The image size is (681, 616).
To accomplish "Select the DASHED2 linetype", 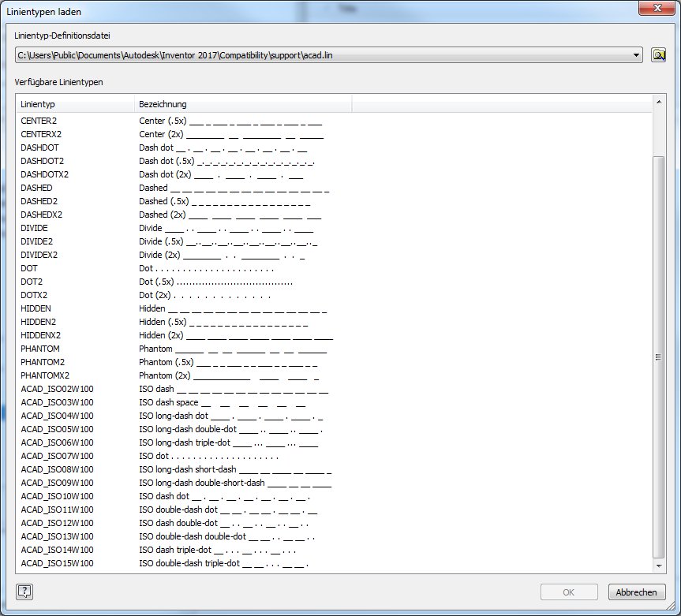I will 39,201.
